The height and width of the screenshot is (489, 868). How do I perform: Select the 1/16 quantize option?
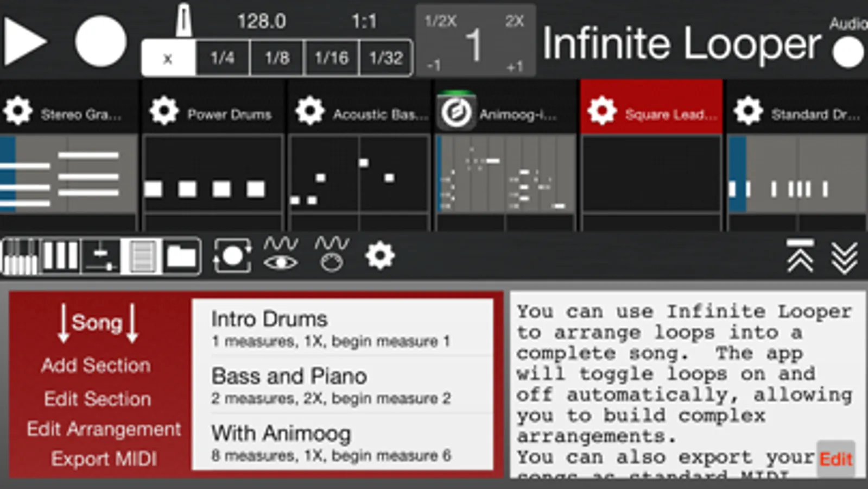(331, 58)
